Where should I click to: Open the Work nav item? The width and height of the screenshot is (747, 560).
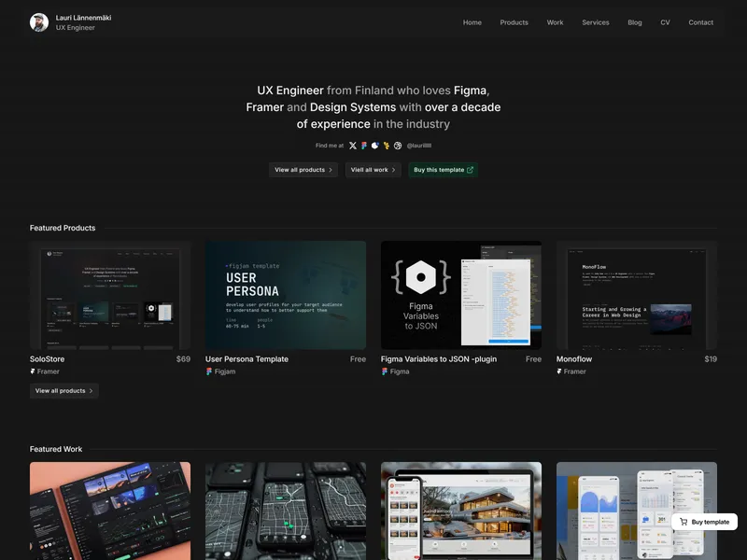[x=555, y=22]
